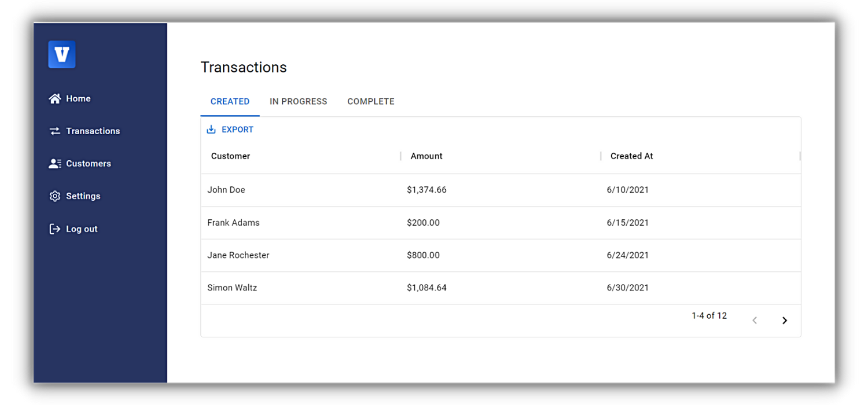Click the Customers person icon

click(x=55, y=164)
